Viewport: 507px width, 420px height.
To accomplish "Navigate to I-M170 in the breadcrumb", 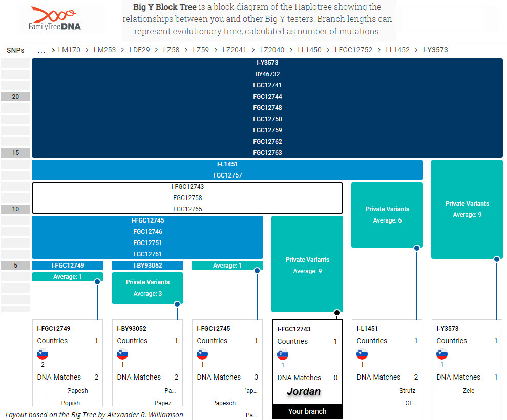I will tap(69, 50).
